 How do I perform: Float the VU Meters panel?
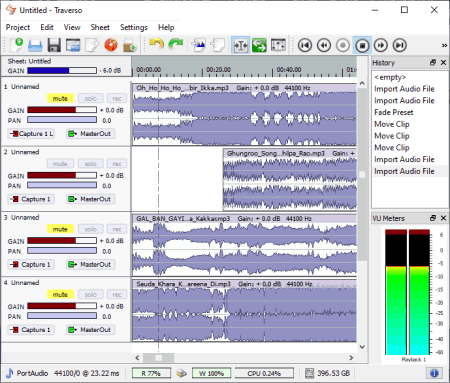coord(433,218)
